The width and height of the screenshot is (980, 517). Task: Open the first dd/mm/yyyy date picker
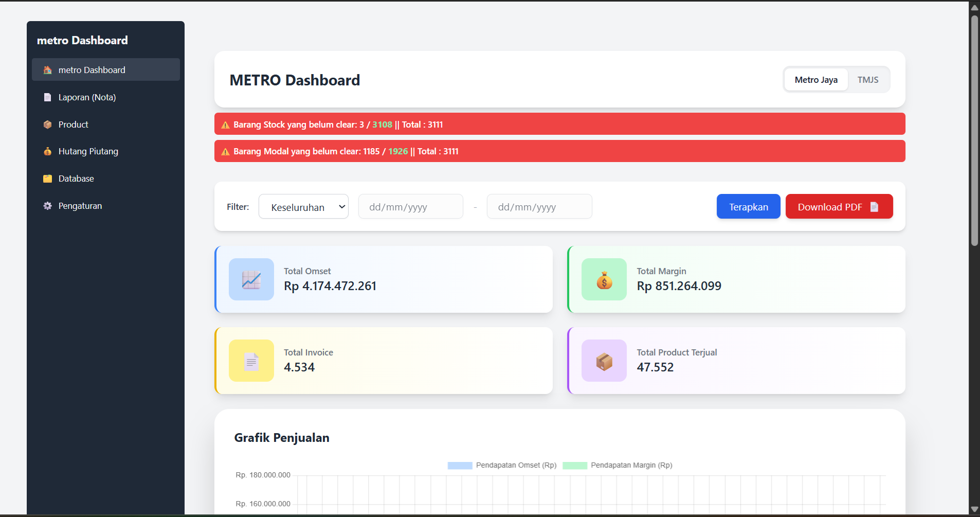(410, 206)
